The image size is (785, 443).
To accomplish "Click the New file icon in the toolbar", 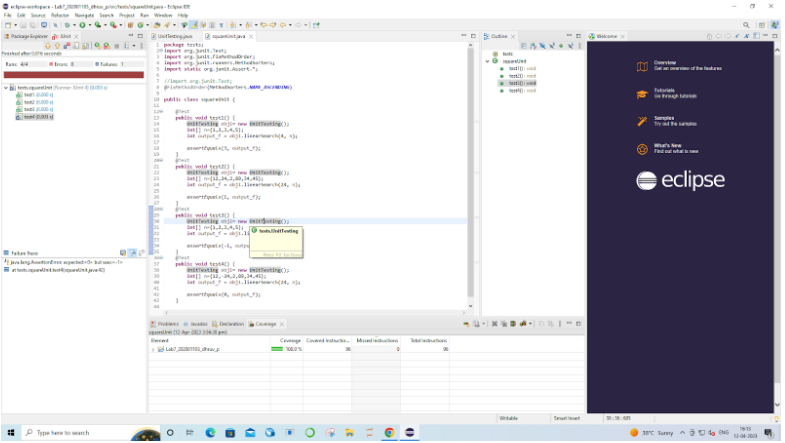I will tap(8, 25).
